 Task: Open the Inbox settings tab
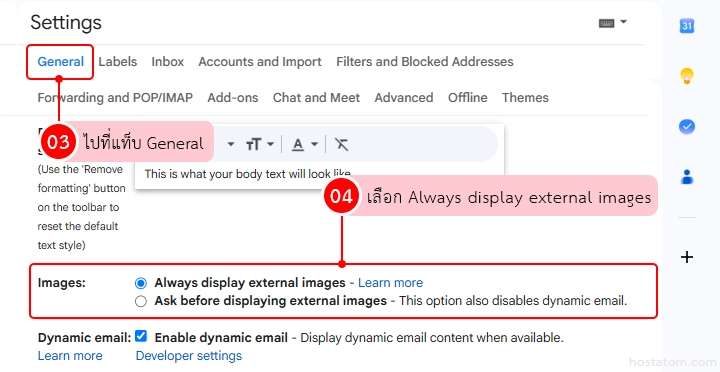point(168,62)
